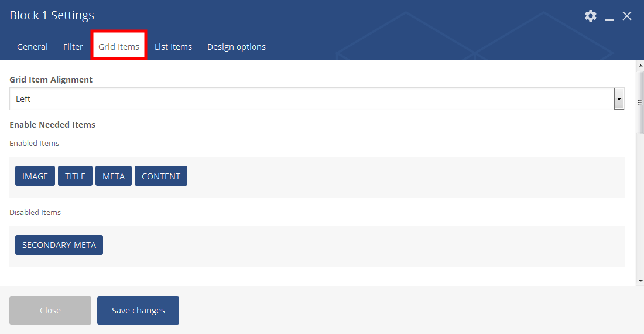644x334 pixels.
Task: Select the META enabled item
Action: (114, 176)
